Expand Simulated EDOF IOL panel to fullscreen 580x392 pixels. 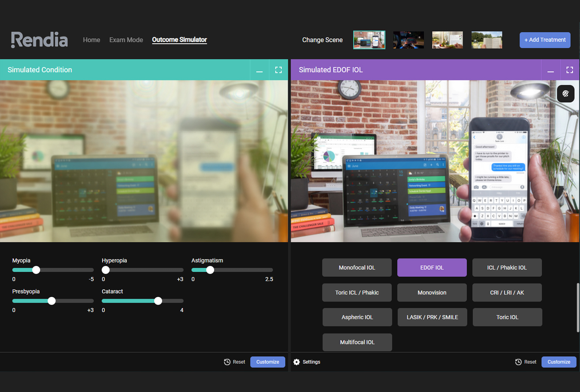tap(569, 70)
